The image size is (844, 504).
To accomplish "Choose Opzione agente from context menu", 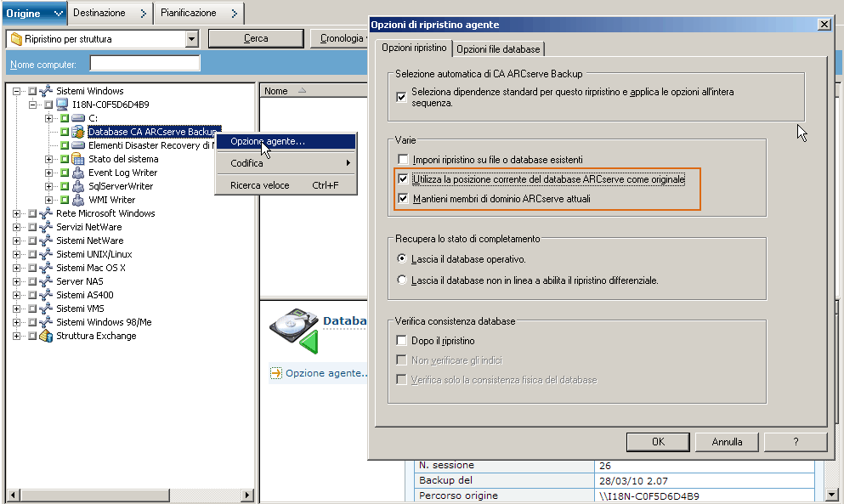I will click(286, 141).
